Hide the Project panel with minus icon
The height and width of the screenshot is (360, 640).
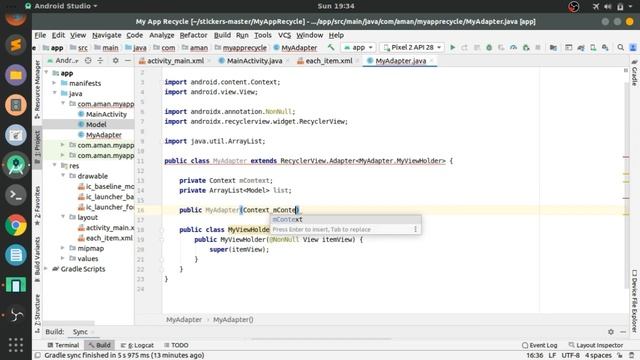128,60
